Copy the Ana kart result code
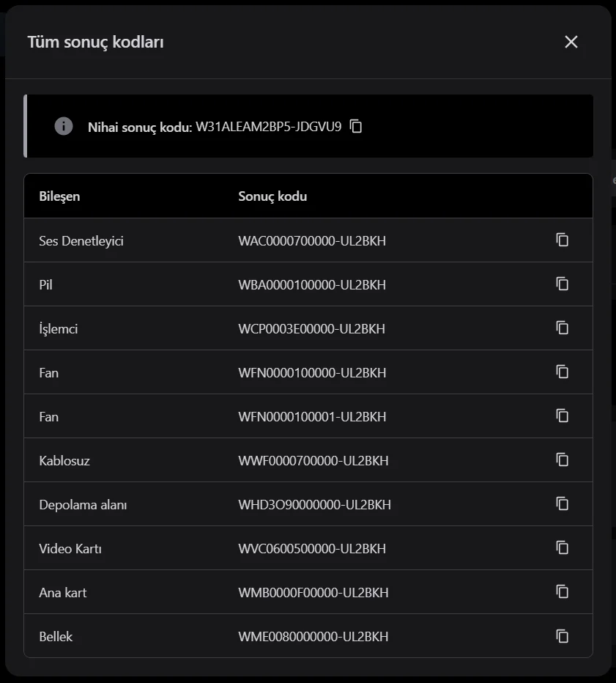The image size is (616, 683). pos(562,591)
